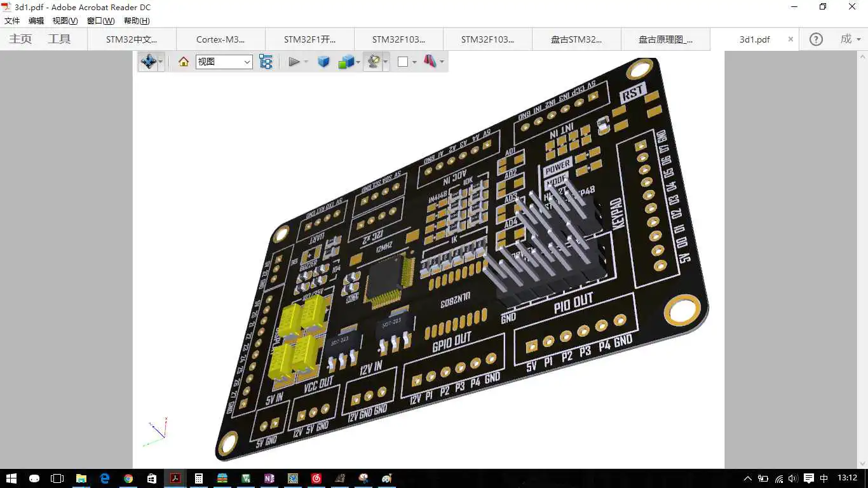Select the 3D rotate tool icon
This screenshot has height=488, width=868.
[148, 62]
